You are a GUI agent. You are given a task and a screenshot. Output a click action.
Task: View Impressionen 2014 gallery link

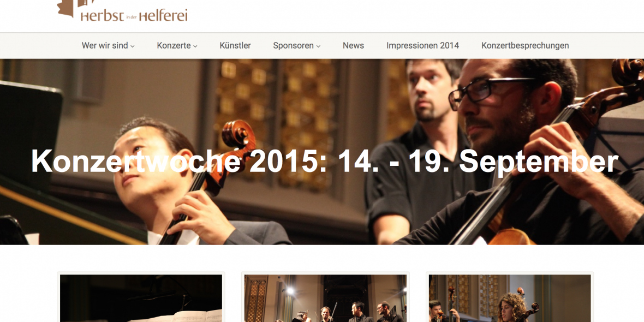click(422, 46)
